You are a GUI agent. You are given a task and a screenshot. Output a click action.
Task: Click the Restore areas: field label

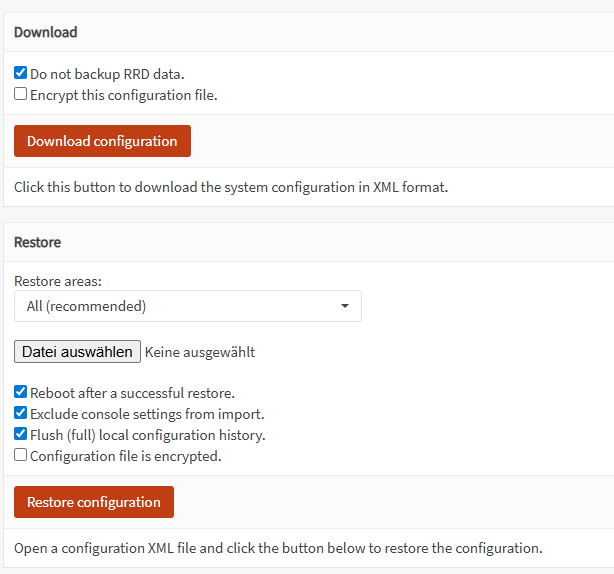click(58, 281)
